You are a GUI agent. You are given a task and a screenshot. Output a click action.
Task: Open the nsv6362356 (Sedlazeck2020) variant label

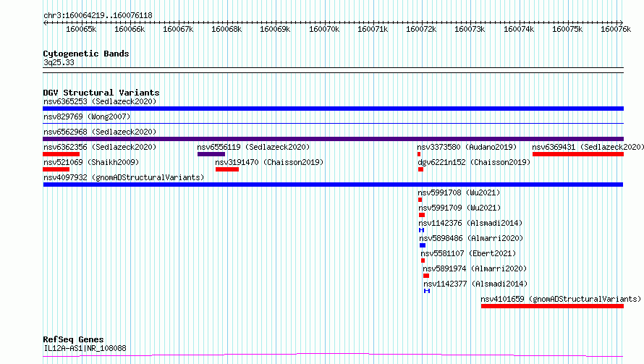100,147
